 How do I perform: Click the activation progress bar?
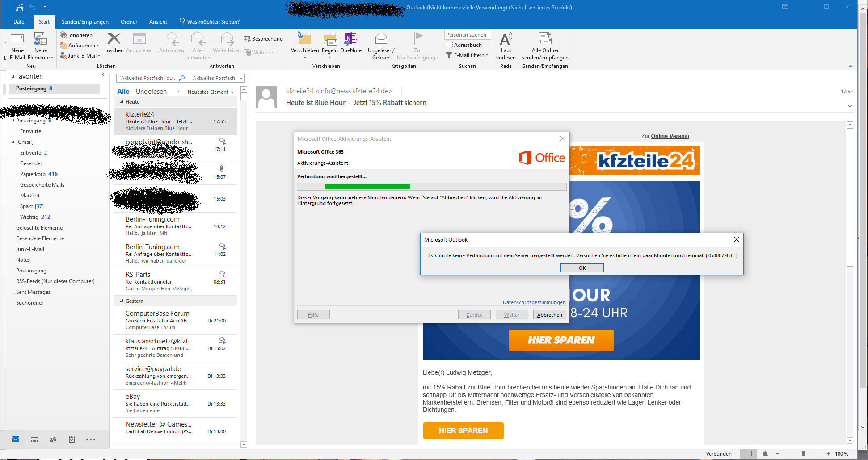click(431, 187)
